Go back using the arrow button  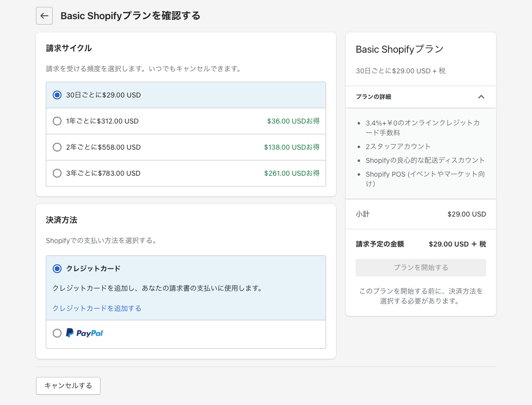(x=44, y=16)
